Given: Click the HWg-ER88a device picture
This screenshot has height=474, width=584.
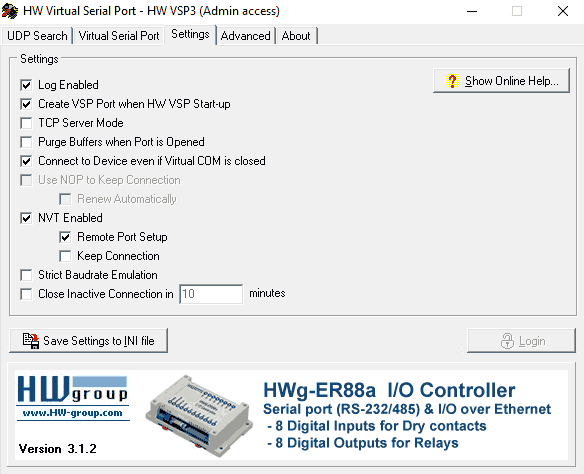Looking at the screenshot, I should coord(200,415).
